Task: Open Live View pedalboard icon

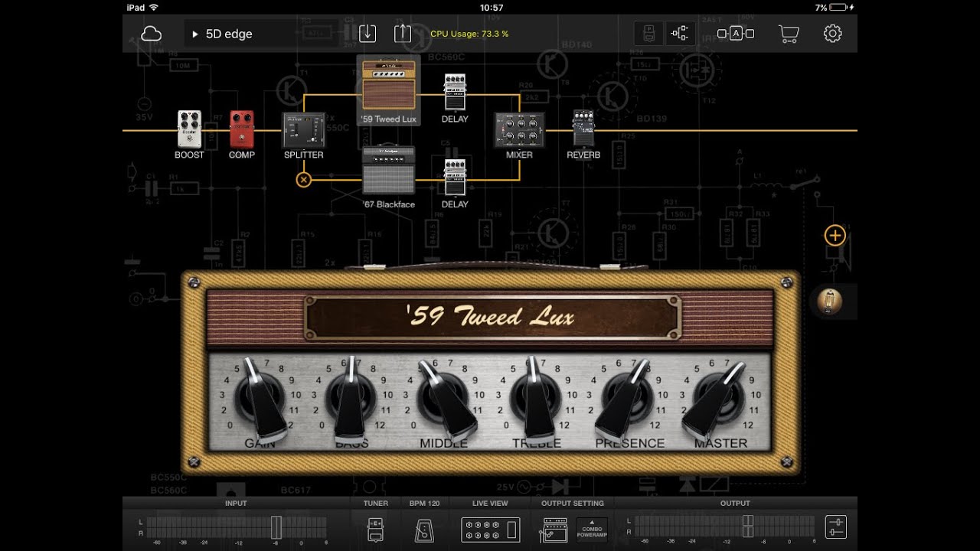Action: (x=490, y=530)
